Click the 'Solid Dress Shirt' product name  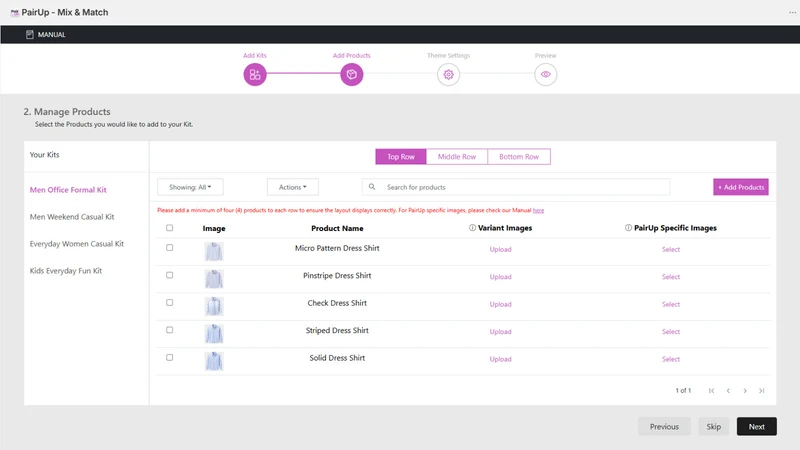click(x=337, y=358)
